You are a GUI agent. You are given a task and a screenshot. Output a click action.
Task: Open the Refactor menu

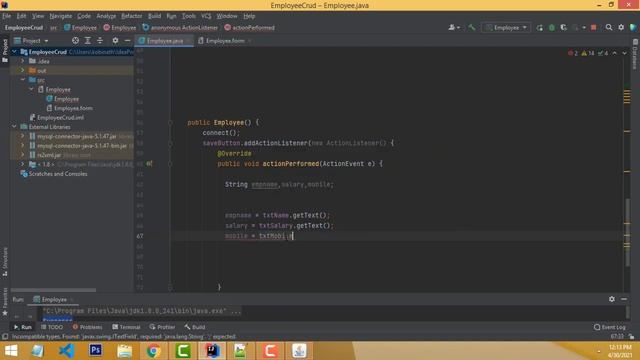(131, 16)
